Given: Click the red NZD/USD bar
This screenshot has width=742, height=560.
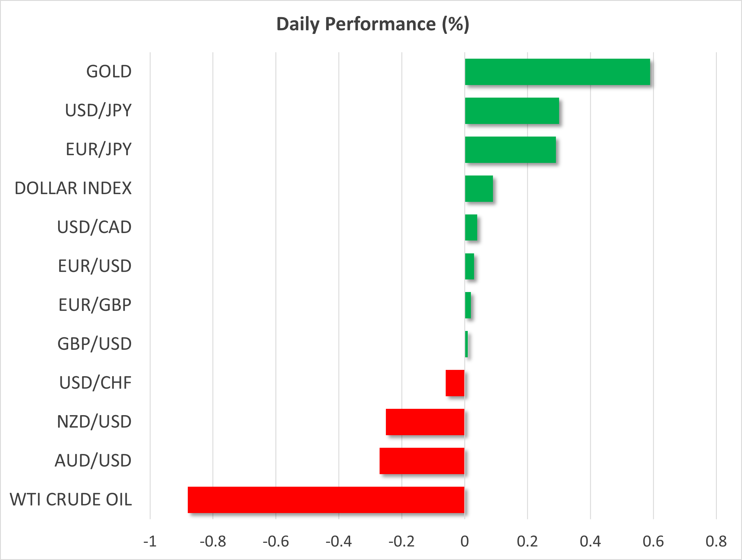Looking at the screenshot, I should click(x=425, y=422).
